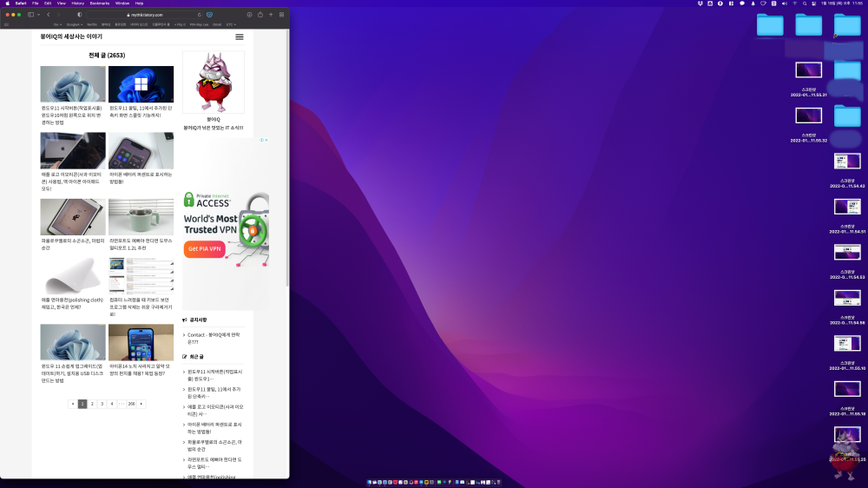
Task: Open a new tab with the plus icon
Action: point(271,15)
